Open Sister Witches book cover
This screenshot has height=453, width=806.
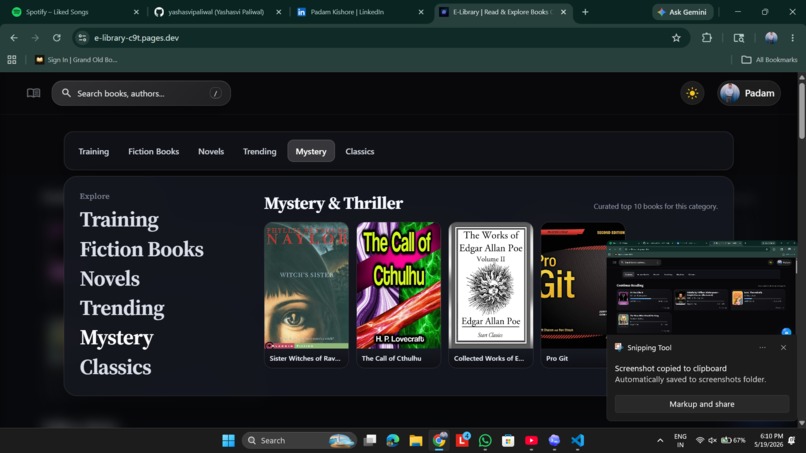pyautogui.click(x=306, y=285)
